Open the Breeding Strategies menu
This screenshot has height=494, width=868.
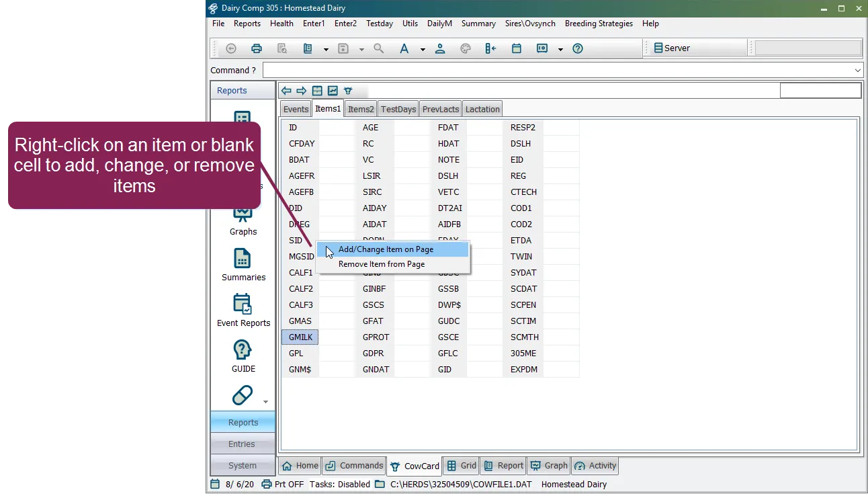click(599, 24)
